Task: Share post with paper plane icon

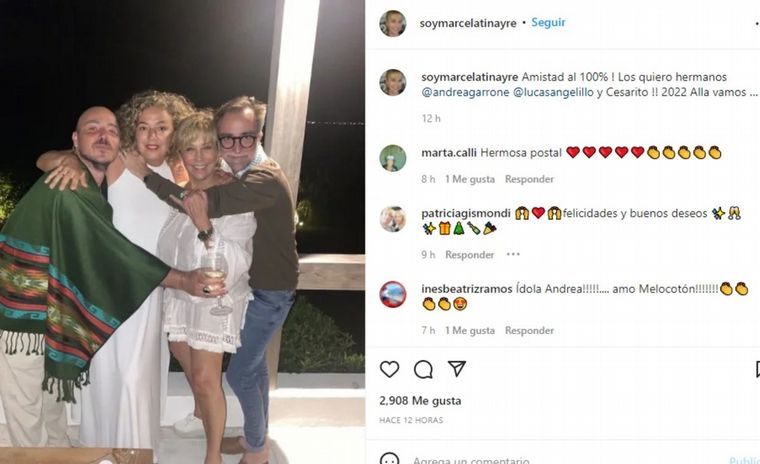Action: [456, 369]
